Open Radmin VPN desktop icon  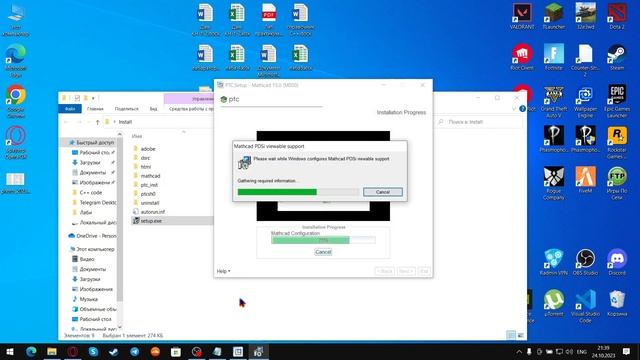(x=553, y=262)
